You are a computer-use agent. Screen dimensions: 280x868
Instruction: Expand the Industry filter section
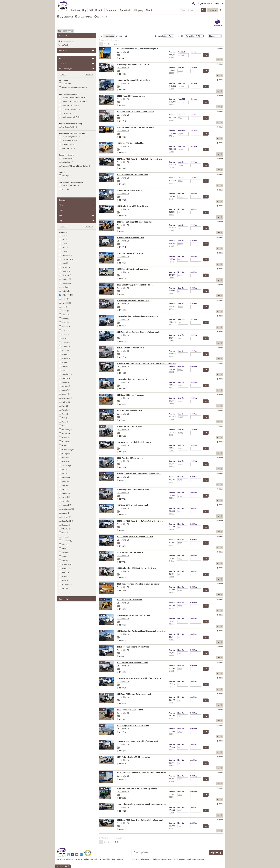coord(77,63)
